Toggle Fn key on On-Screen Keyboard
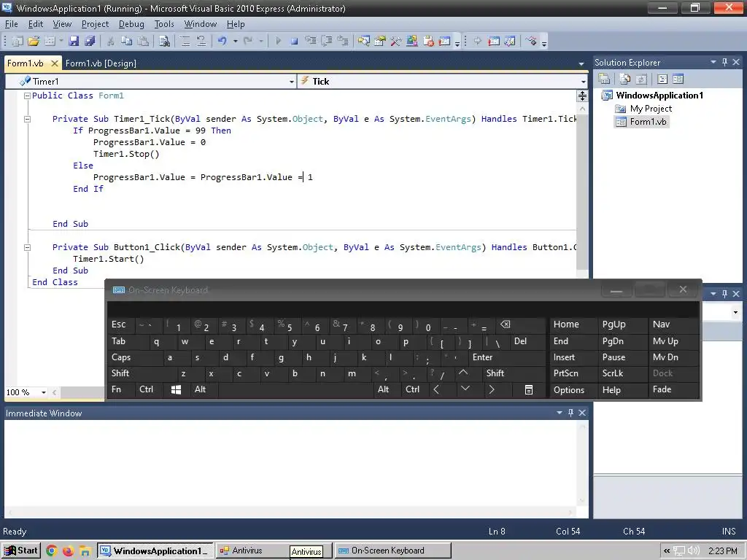 click(x=116, y=389)
